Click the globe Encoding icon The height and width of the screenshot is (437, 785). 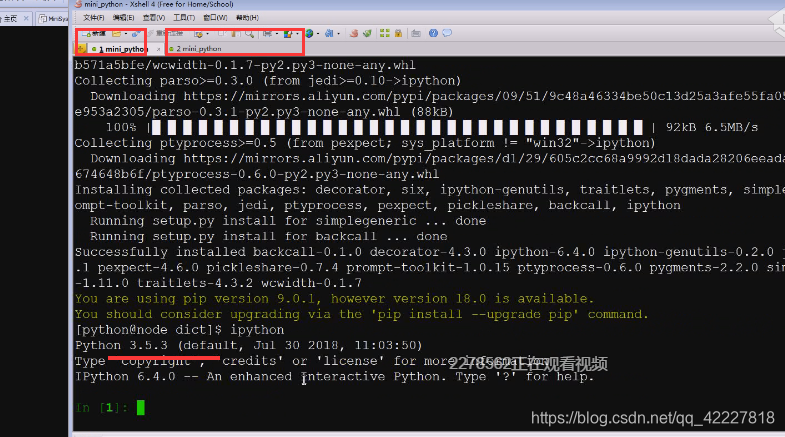pyautogui.click(x=309, y=34)
